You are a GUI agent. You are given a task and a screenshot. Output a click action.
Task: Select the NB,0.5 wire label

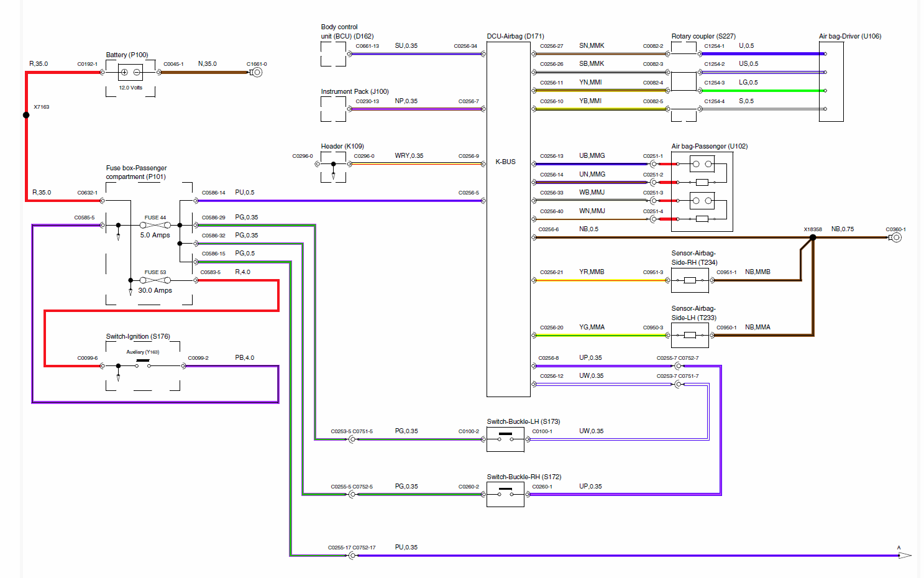click(x=589, y=229)
